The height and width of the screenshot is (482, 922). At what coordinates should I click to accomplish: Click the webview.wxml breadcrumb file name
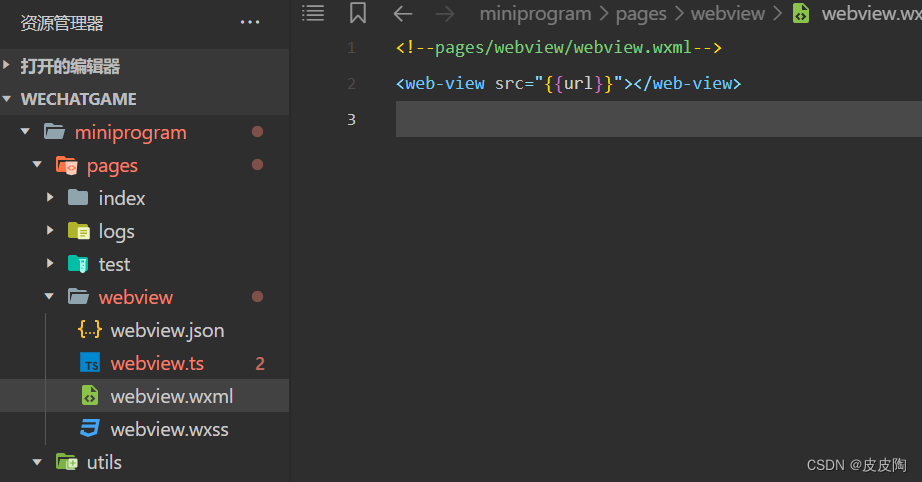[871, 14]
